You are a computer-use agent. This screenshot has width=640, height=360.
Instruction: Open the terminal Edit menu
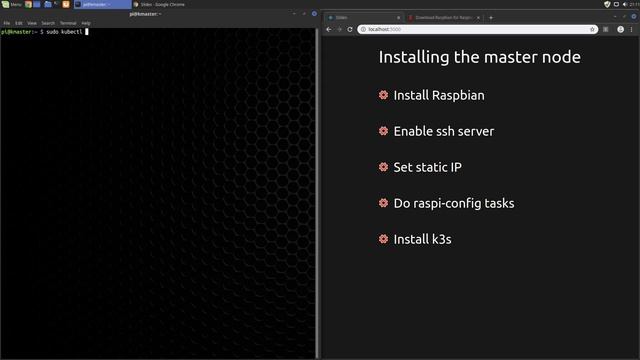[x=19, y=23]
